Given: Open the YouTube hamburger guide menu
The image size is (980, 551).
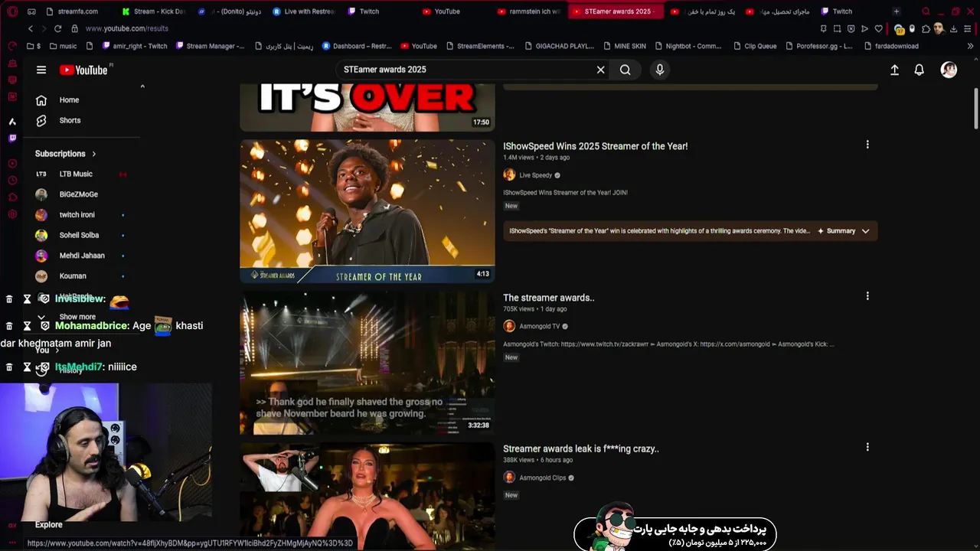Looking at the screenshot, I should coord(41,70).
